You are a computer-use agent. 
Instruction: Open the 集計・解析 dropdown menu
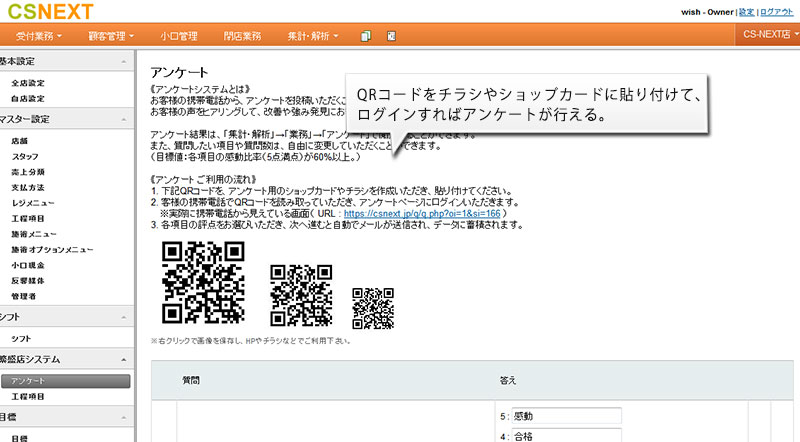click(x=313, y=36)
